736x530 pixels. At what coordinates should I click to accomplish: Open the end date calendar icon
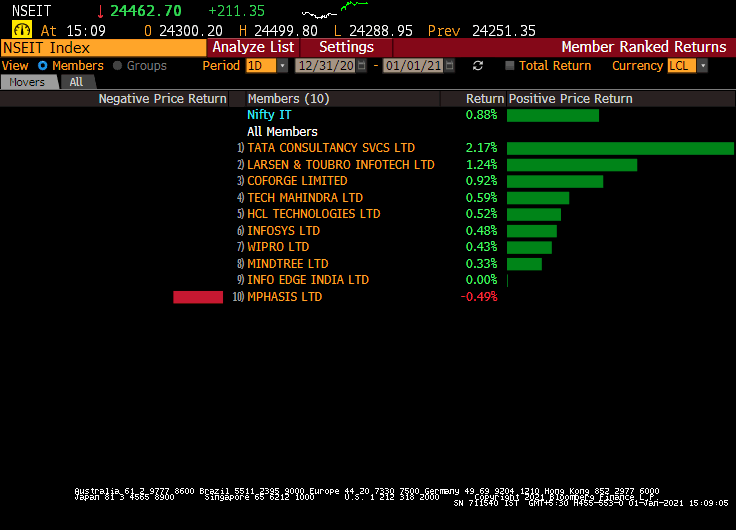[x=450, y=66]
